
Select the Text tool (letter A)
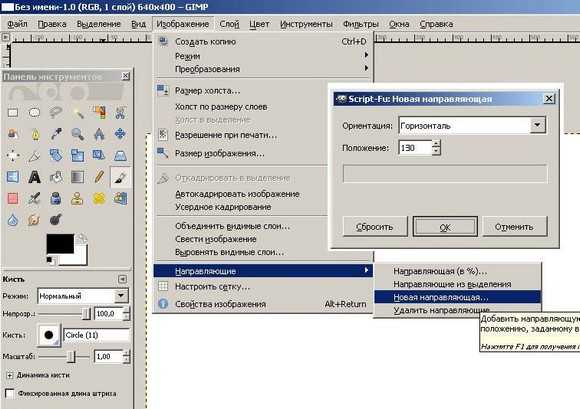pyautogui.click(x=34, y=177)
